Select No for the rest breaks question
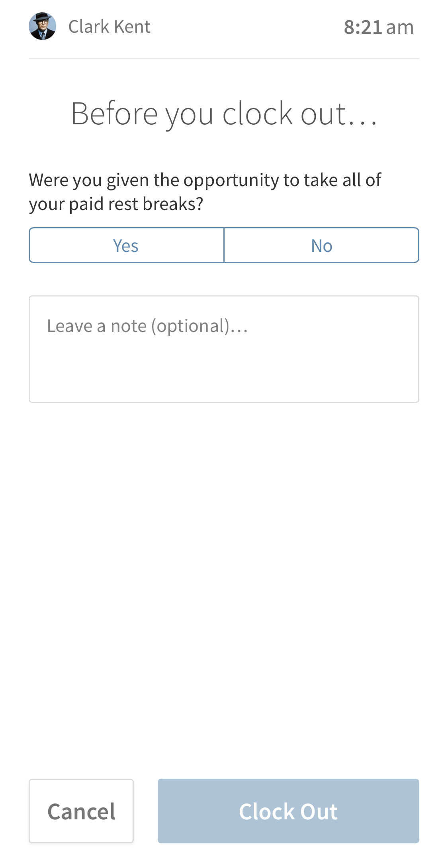This screenshot has width=448, height=868. tap(322, 245)
